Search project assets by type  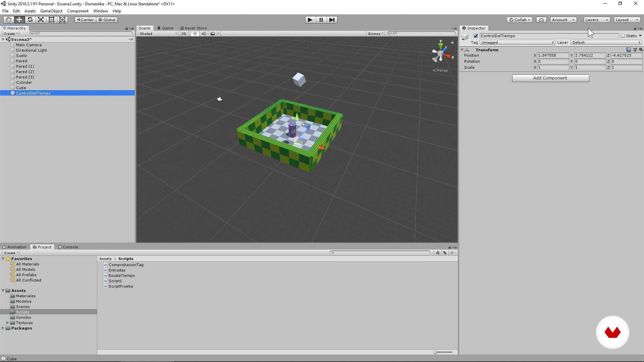pos(438,253)
